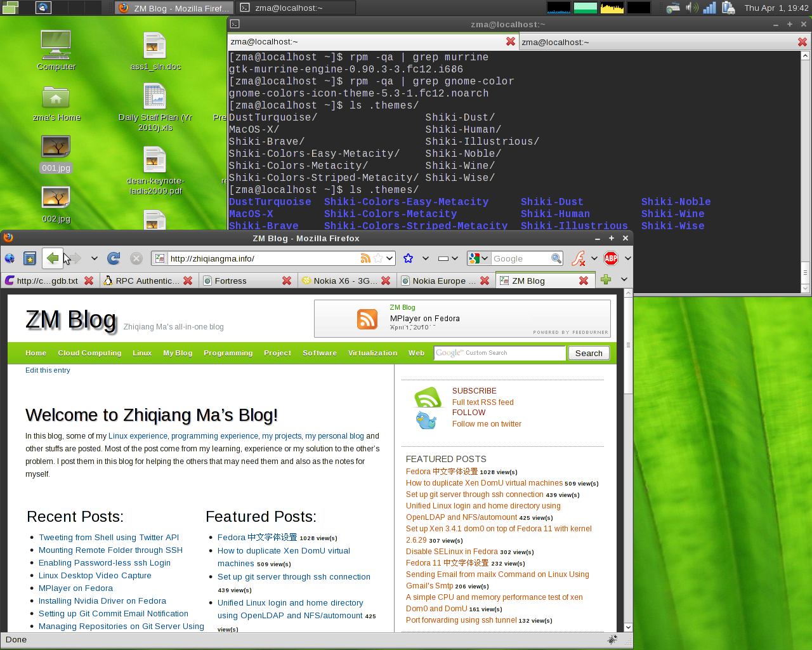Image resolution: width=812 pixels, height=650 pixels.
Task: Click the blue star bookmarks toolbar icon
Action: [408, 258]
